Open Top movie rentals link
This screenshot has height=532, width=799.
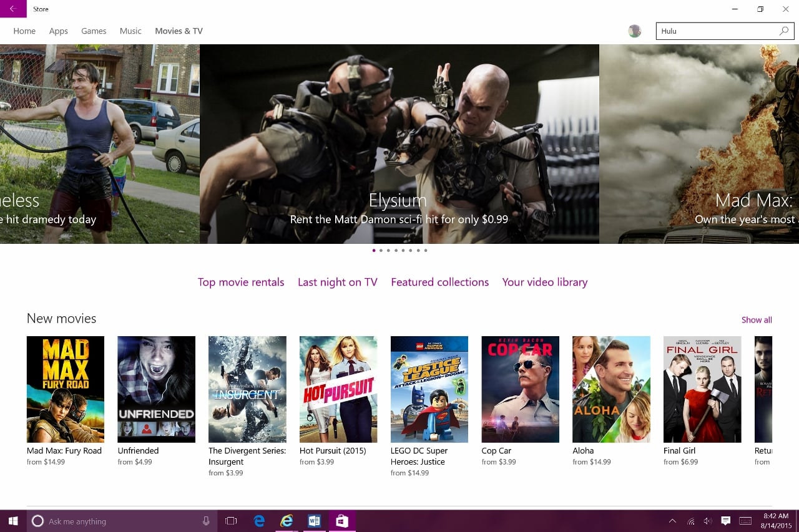[241, 283]
